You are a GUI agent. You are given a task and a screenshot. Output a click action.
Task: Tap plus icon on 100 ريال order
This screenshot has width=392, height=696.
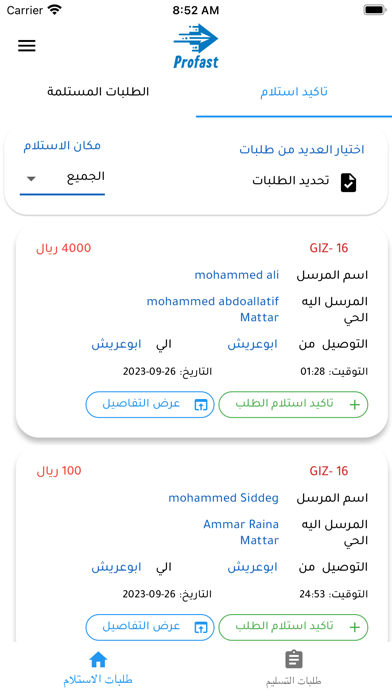(x=354, y=627)
